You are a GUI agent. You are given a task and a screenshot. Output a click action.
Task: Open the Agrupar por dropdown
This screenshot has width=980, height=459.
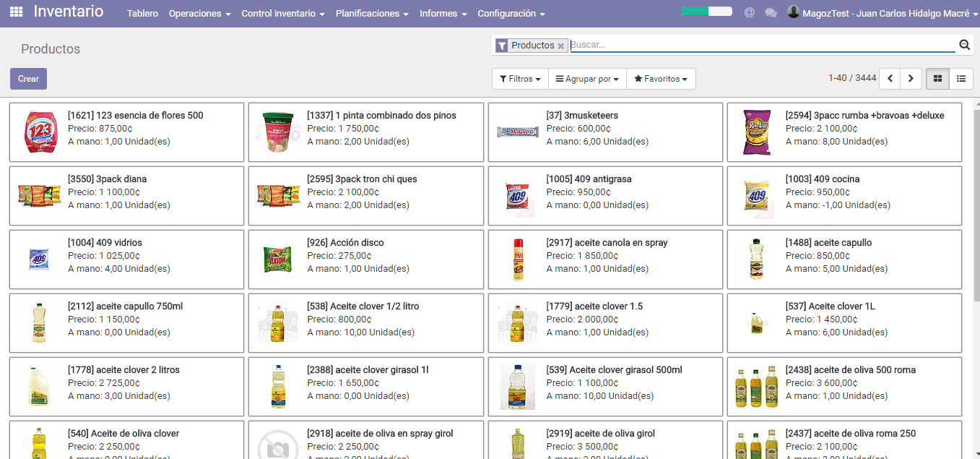[587, 79]
